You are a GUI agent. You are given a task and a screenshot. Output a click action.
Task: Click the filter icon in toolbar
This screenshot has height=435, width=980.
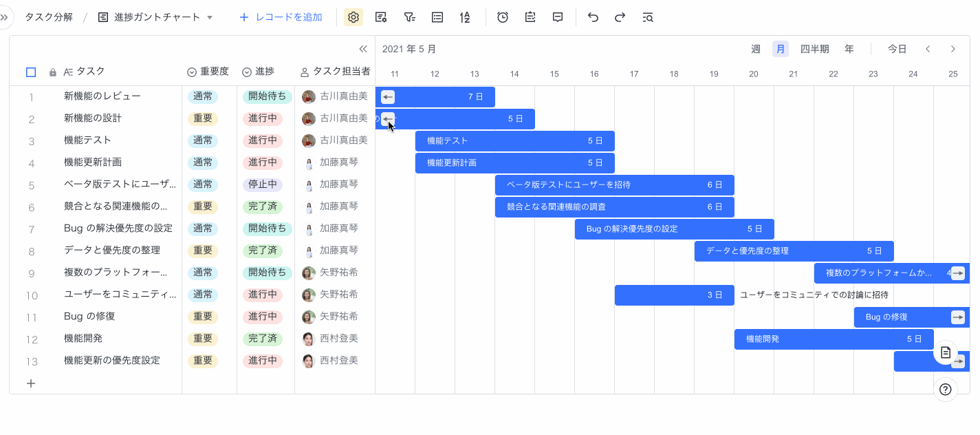click(409, 17)
